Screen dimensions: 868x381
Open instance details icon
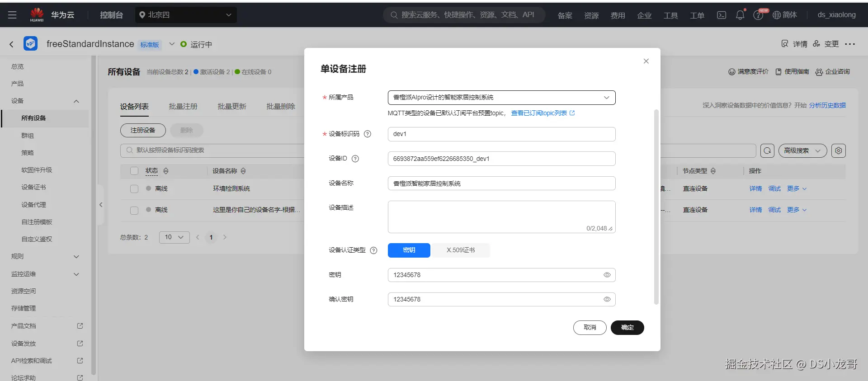[785, 44]
